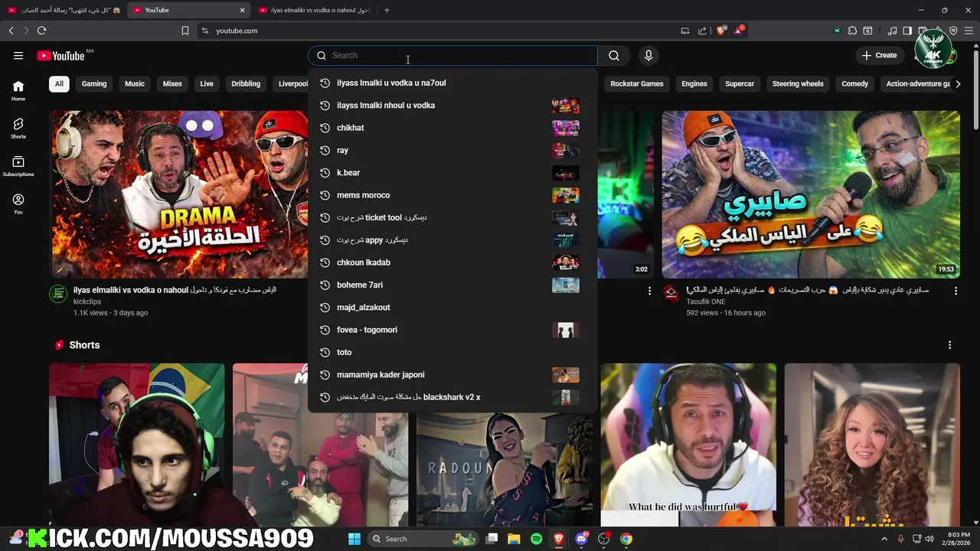This screenshot has width=980, height=551.
Task: Open the YouTube guide hamburger menu
Action: [x=18, y=55]
